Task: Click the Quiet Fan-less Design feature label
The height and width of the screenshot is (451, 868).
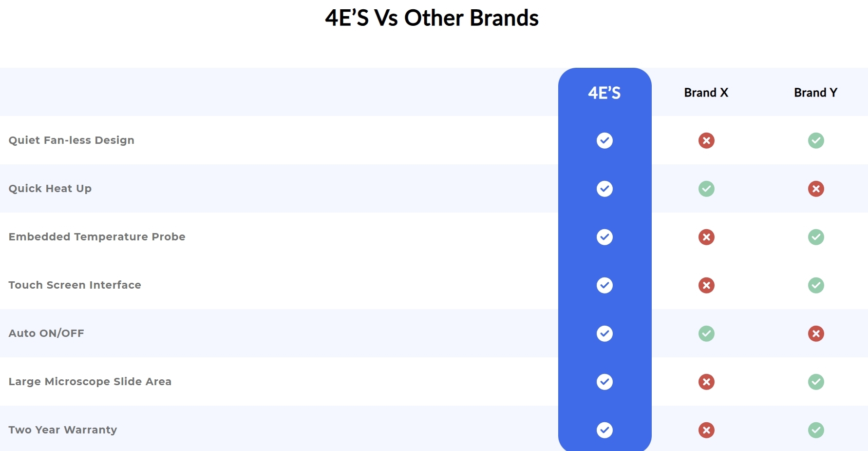Action: (71, 140)
